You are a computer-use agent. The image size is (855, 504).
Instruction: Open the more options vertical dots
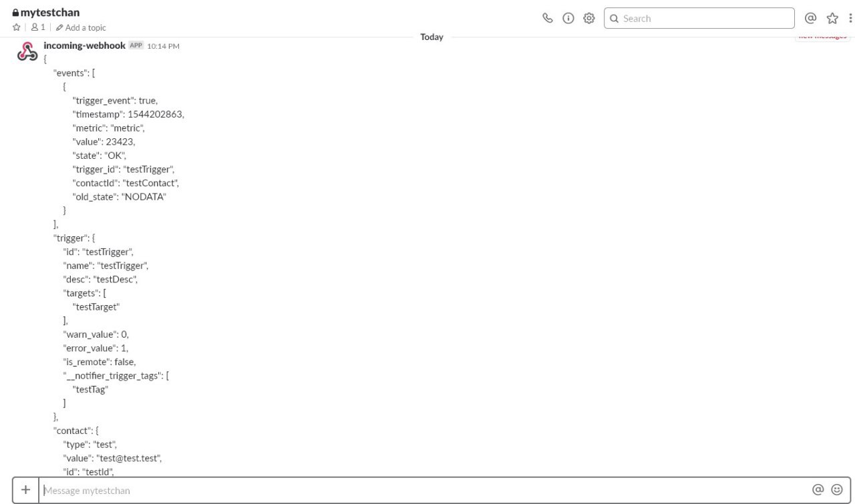pos(850,18)
